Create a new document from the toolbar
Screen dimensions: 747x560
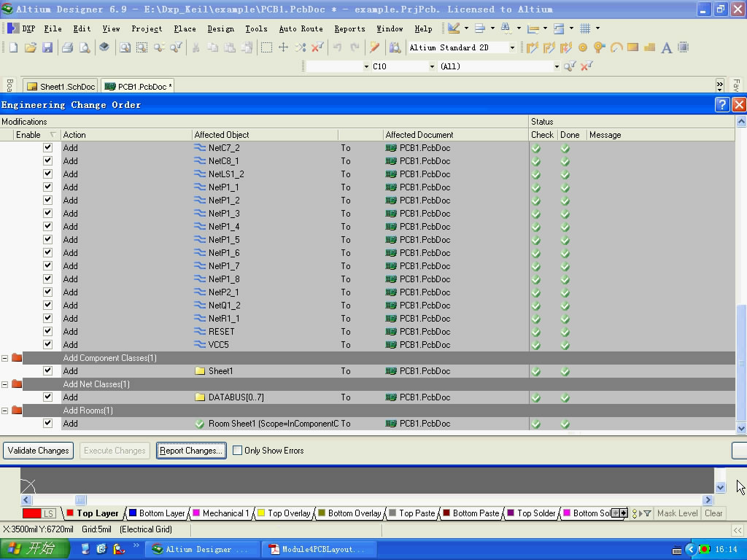click(x=13, y=47)
